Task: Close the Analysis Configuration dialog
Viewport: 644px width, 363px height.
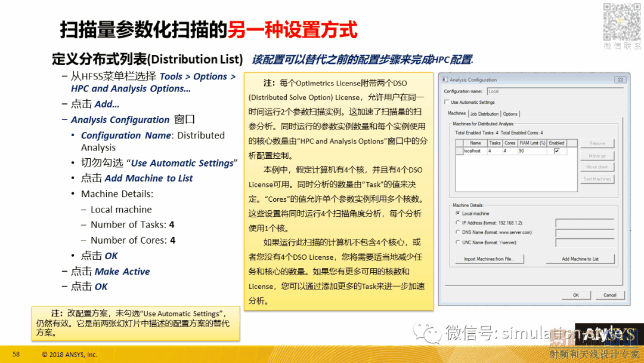Action: [x=620, y=80]
